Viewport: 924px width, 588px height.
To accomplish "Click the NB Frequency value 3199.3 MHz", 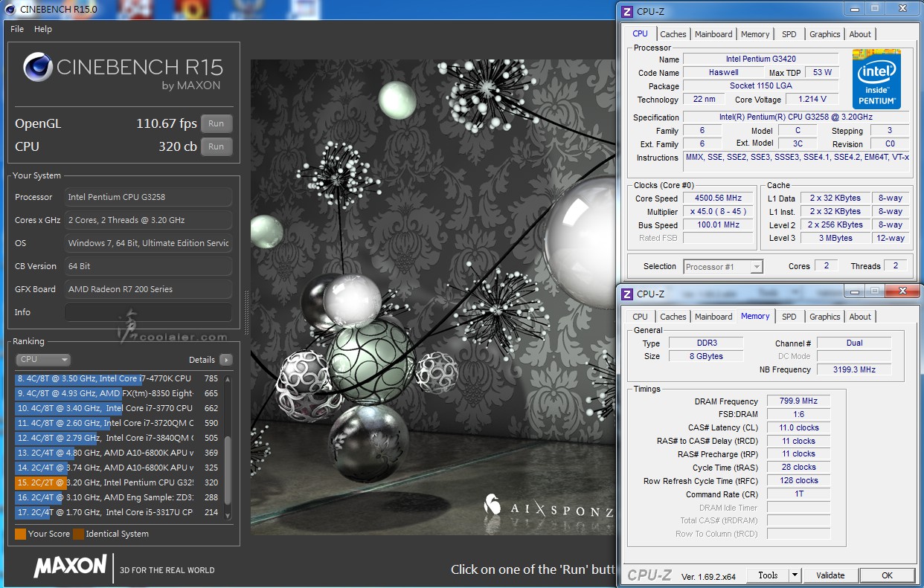I will [x=853, y=369].
